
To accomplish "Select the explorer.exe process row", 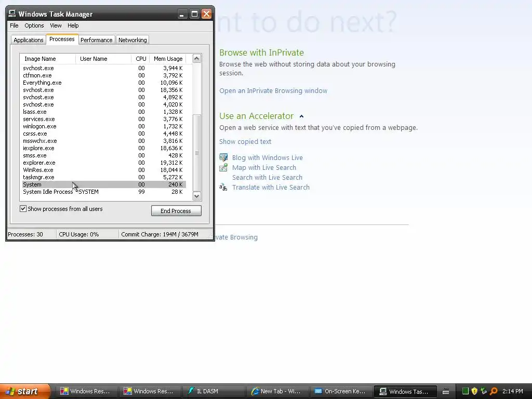I will [x=104, y=163].
